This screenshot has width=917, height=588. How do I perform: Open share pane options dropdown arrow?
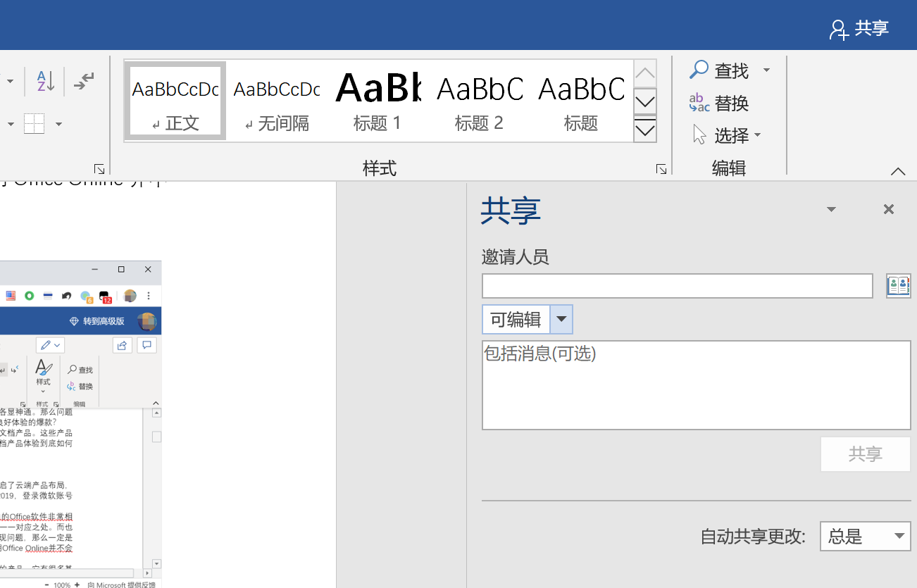[x=831, y=209]
